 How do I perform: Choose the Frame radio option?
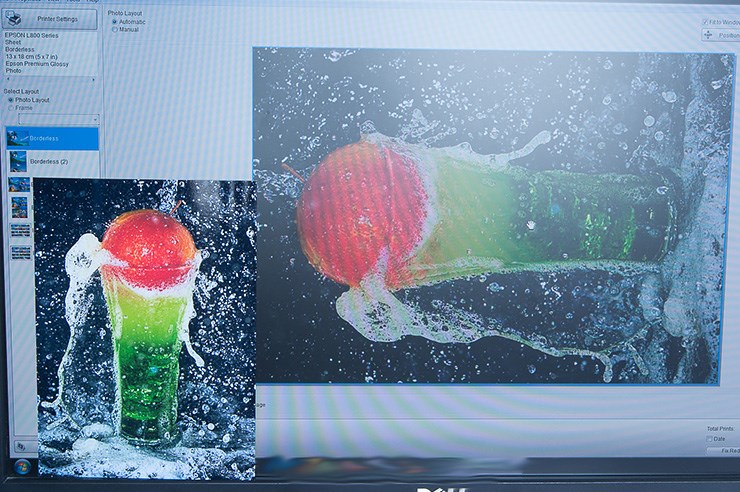[x=10, y=108]
